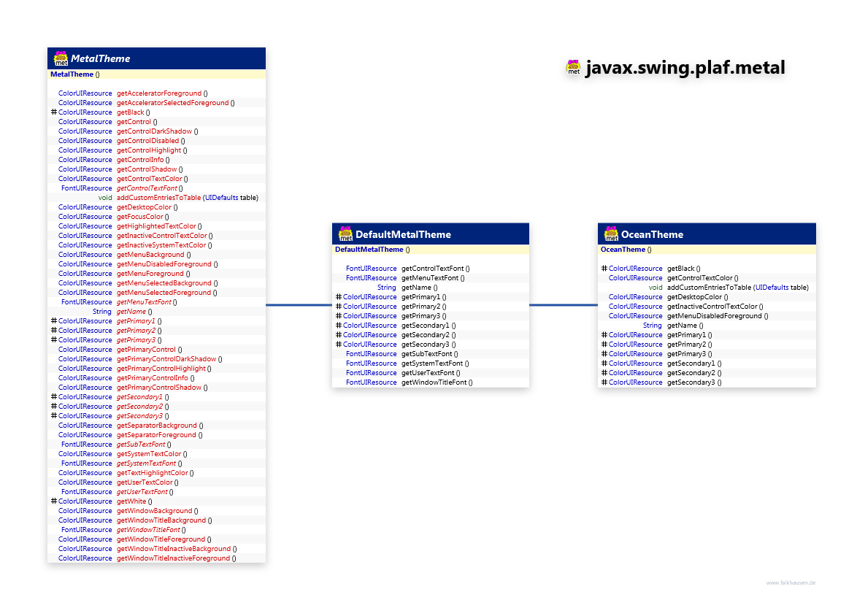Open the javax.swing.plaf.metal package title

tap(685, 68)
